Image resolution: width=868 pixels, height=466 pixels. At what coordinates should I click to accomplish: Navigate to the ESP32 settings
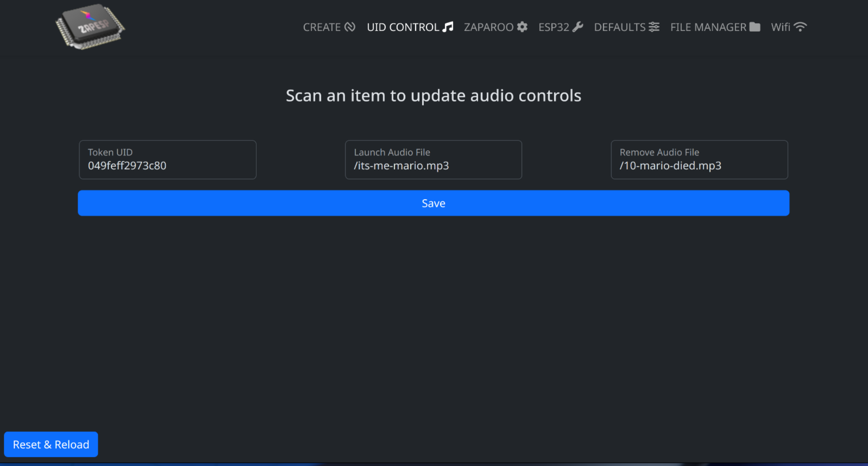(x=554, y=27)
